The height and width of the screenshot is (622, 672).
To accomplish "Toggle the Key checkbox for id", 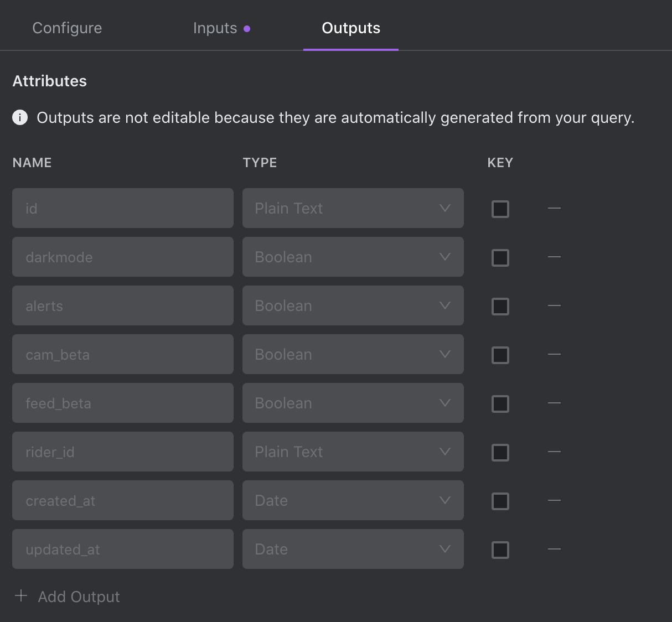I will (x=500, y=209).
